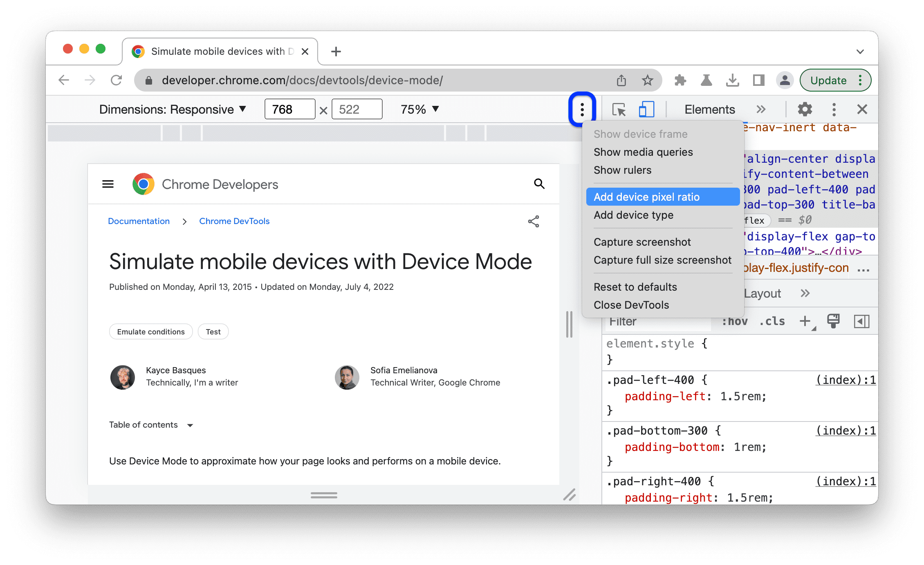Select the element inspector cursor icon
924x565 pixels.
point(619,110)
